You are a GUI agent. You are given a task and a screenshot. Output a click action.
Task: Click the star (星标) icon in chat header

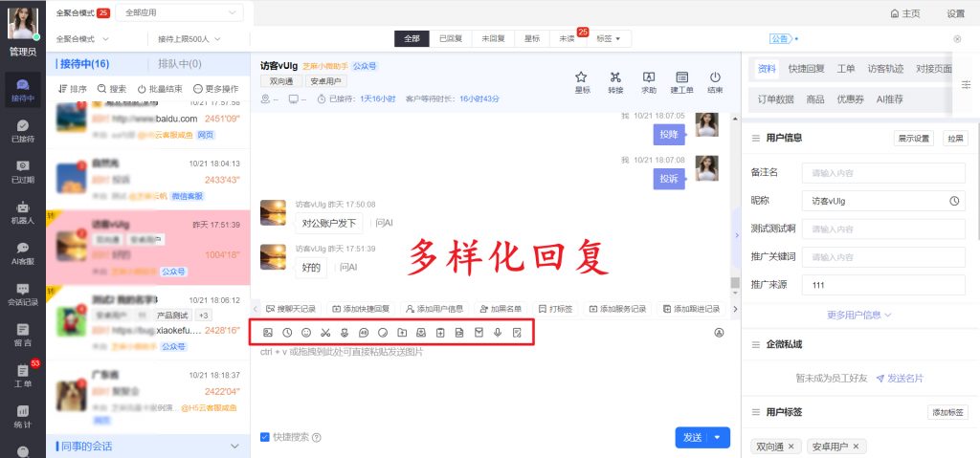coord(582,80)
